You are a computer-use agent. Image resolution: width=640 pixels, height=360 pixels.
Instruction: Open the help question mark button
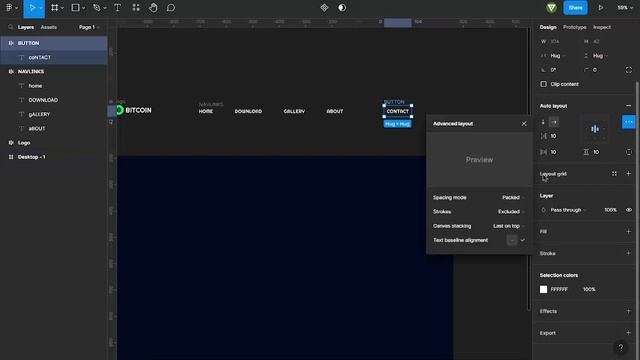point(620,347)
